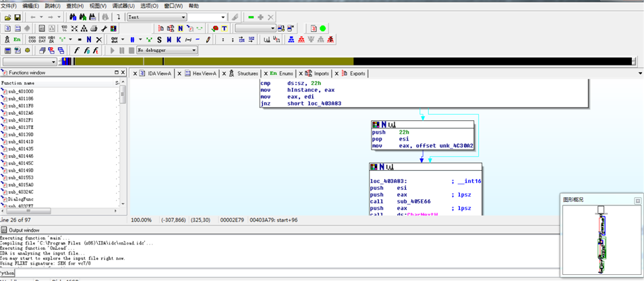This screenshot has height=281, width=644.
Task: Click the plain italic f function icon
Action: click(77, 51)
